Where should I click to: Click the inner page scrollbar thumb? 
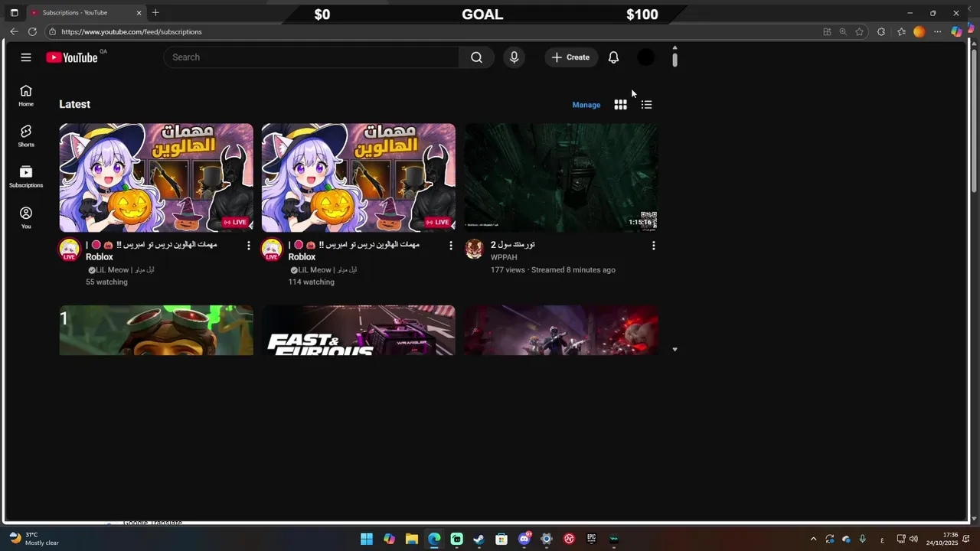click(x=675, y=59)
